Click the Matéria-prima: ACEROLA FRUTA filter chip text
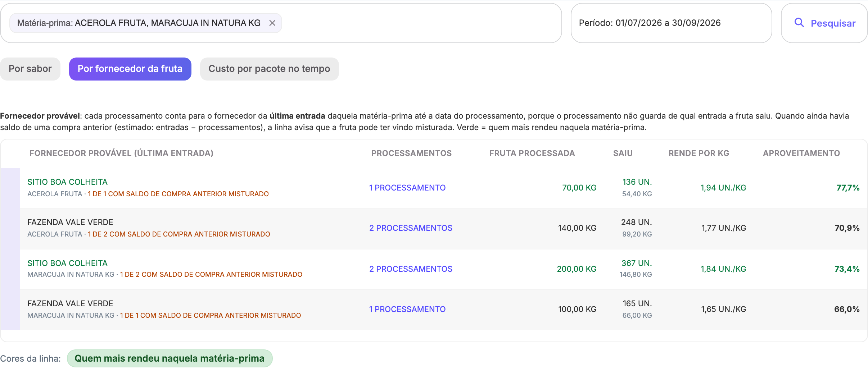Screen dimensions: 868x385 (139, 23)
